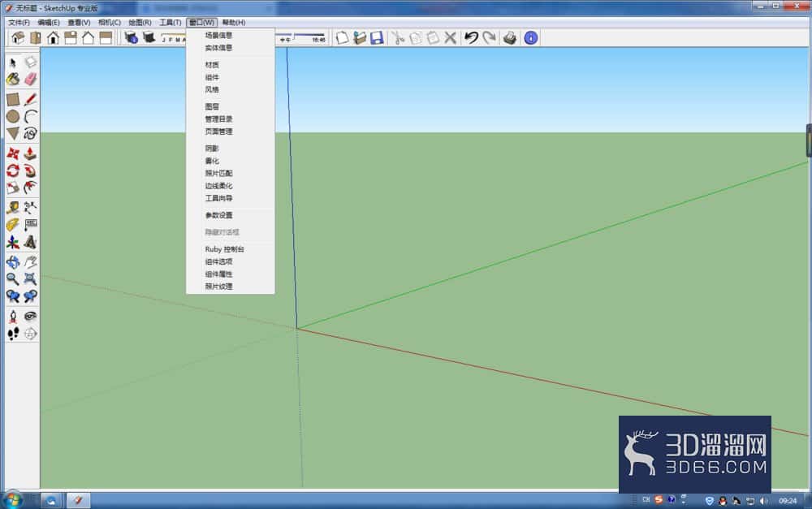Image resolution: width=812 pixels, height=509 pixels.
Task: Expand the 相机(C) camera menu
Action: pyautogui.click(x=110, y=22)
